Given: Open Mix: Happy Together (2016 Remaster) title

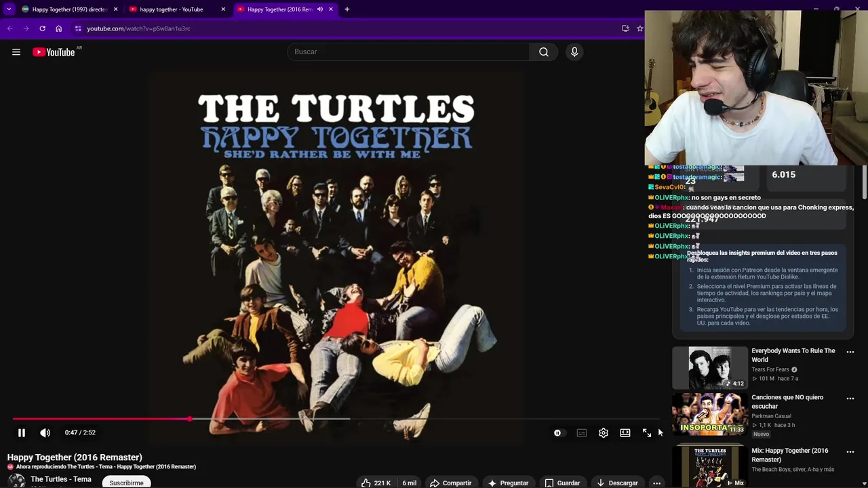Looking at the screenshot, I should pos(790,455).
